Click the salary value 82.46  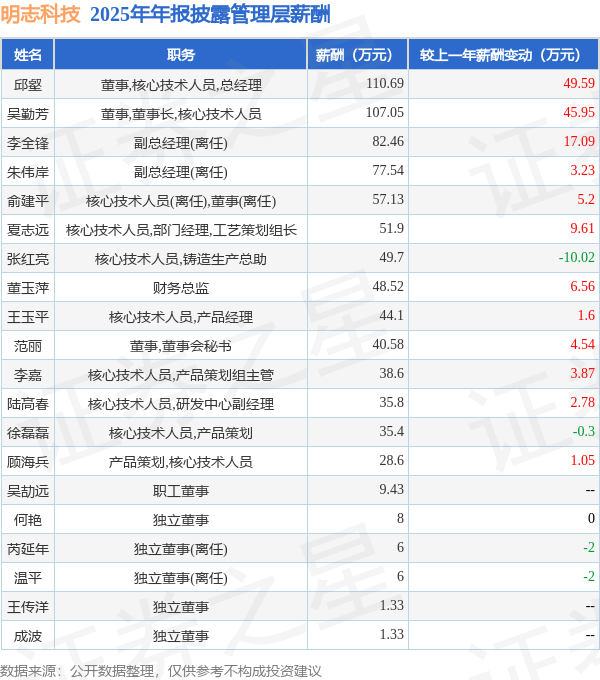pos(388,141)
